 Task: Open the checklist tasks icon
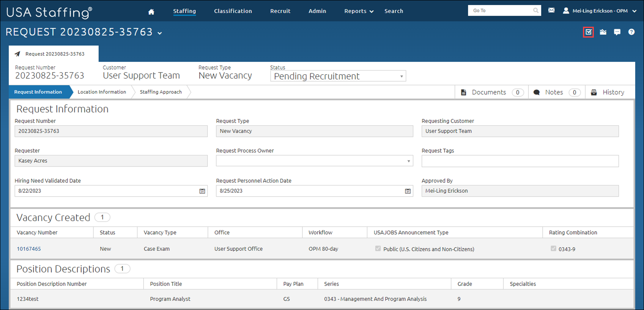pos(588,32)
